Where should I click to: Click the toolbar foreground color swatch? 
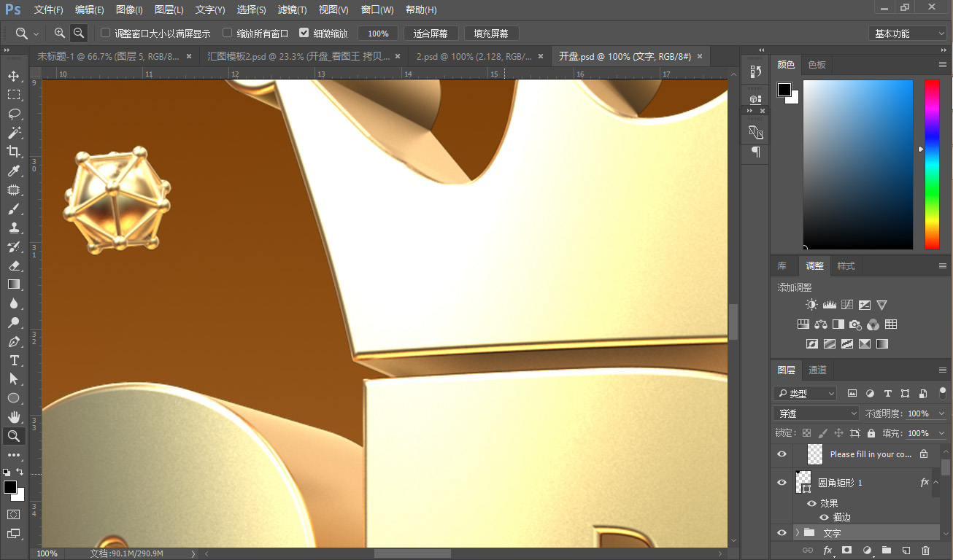10,487
